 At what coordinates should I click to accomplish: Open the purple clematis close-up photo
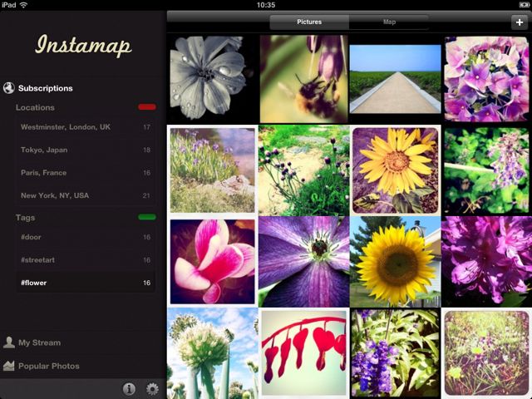point(303,262)
